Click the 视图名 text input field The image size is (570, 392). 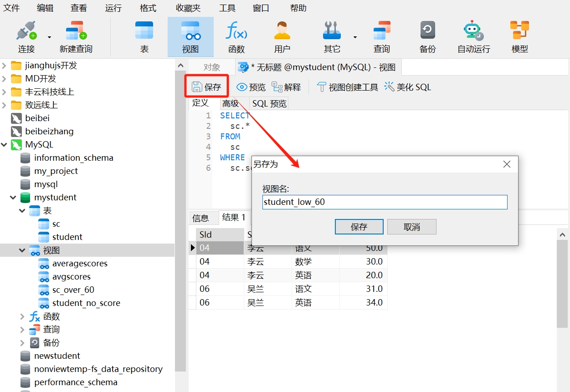[x=385, y=202]
